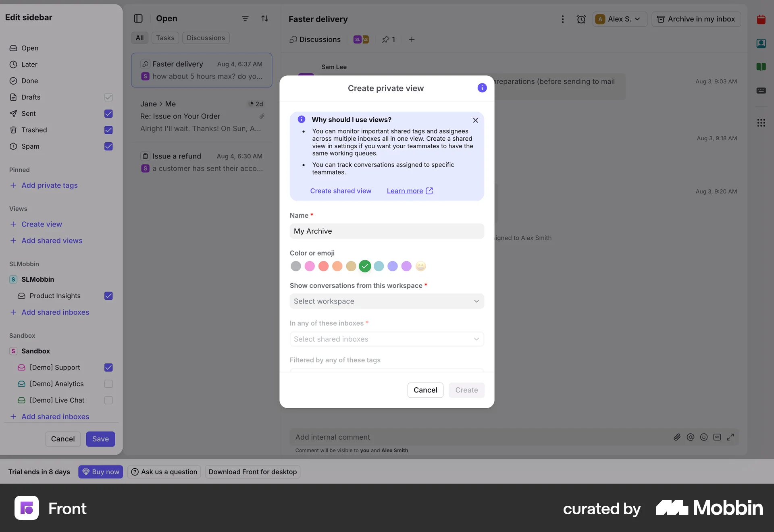The width and height of the screenshot is (774, 532).
Task: Open the calendar panel in the right sidebar
Action: coord(762,19)
